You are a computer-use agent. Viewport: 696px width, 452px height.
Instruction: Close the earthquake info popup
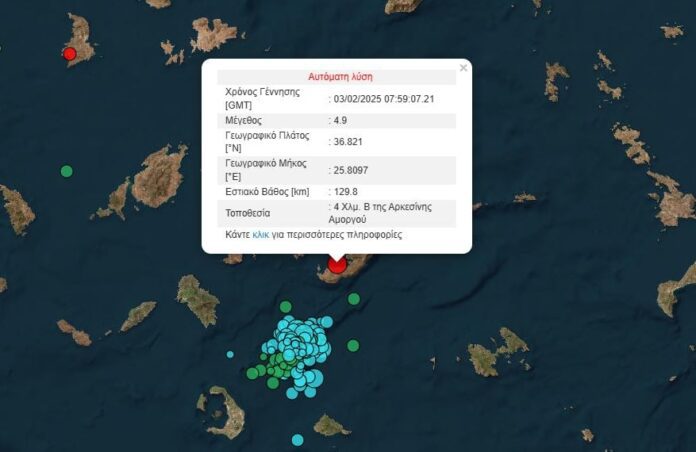463,68
